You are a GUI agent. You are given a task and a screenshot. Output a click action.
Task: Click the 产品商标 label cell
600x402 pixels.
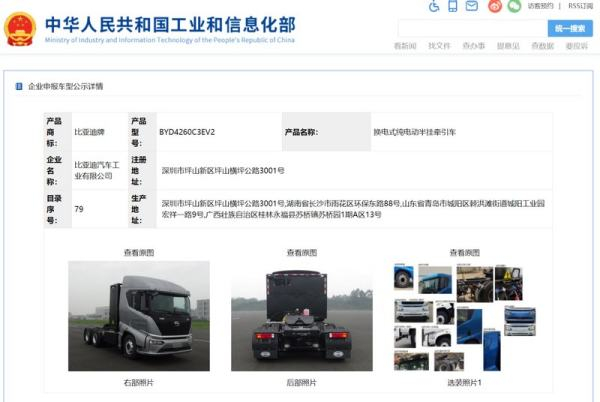tap(58, 132)
